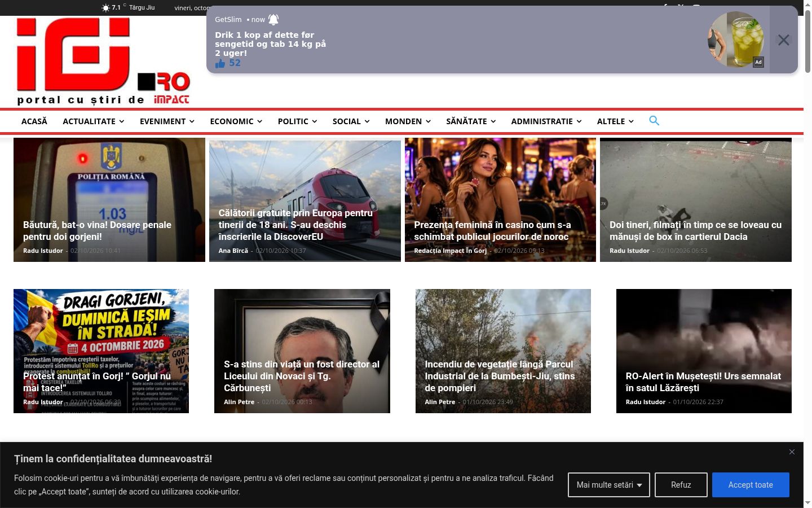Screen dimensions: 812x508
Task: Click the Ad badge on drink image
Action: click(x=758, y=62)
